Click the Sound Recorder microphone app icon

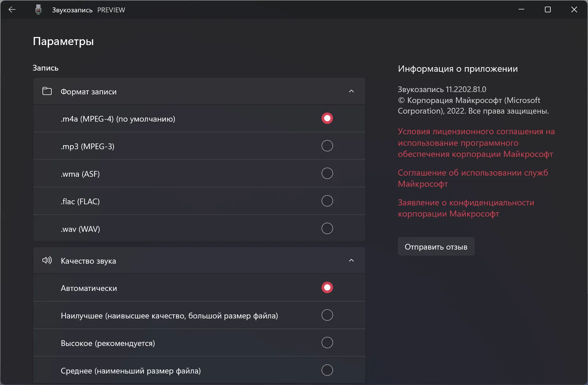(38, 10)
